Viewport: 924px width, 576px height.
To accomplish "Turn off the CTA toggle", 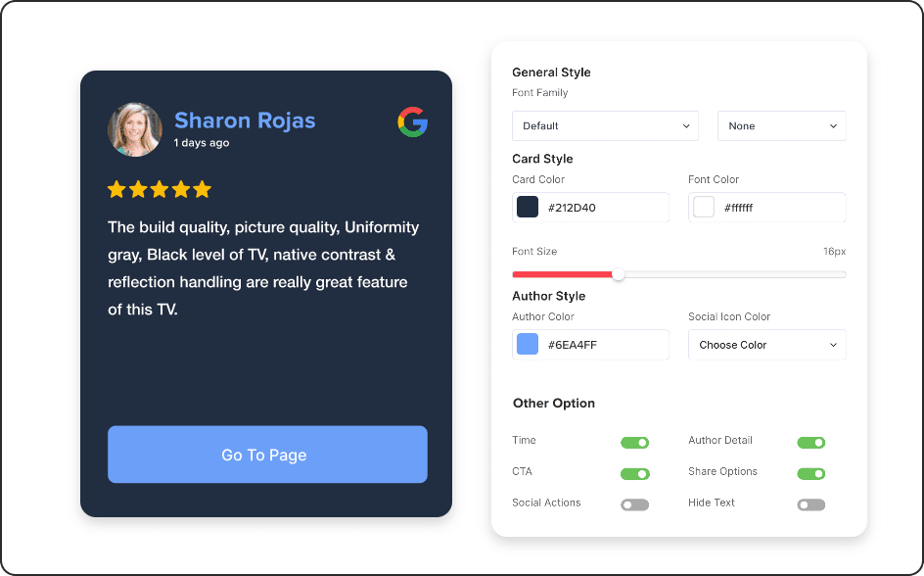I will tap(634, 474).
